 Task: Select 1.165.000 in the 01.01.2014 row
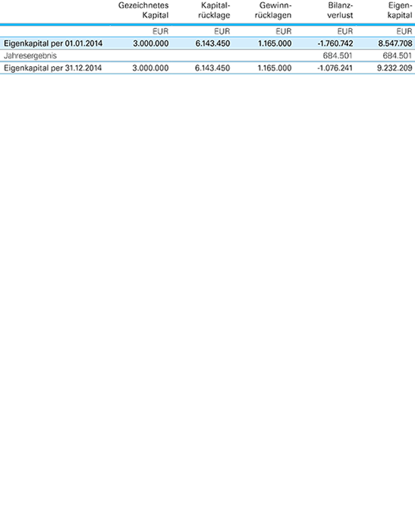click(x=275, y=43)
